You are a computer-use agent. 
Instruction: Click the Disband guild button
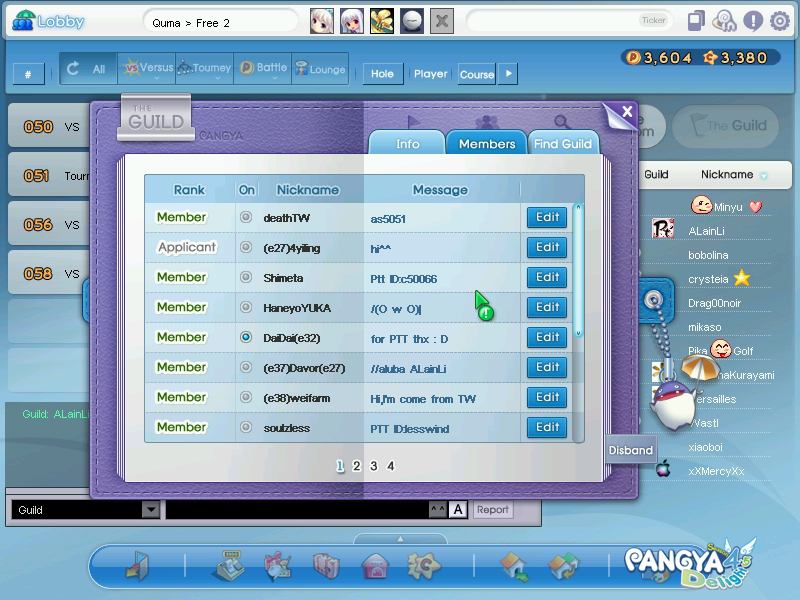[x=631, y=450]
